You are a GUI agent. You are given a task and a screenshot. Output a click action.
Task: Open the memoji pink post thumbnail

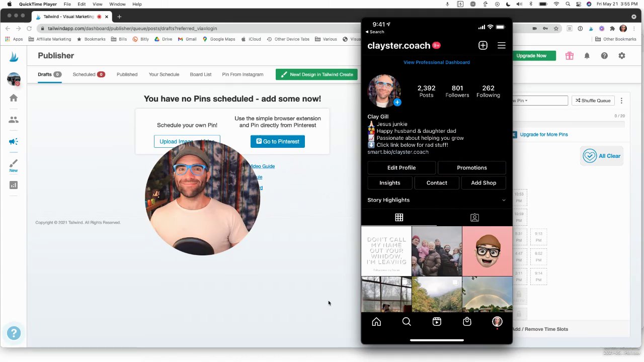488,251
